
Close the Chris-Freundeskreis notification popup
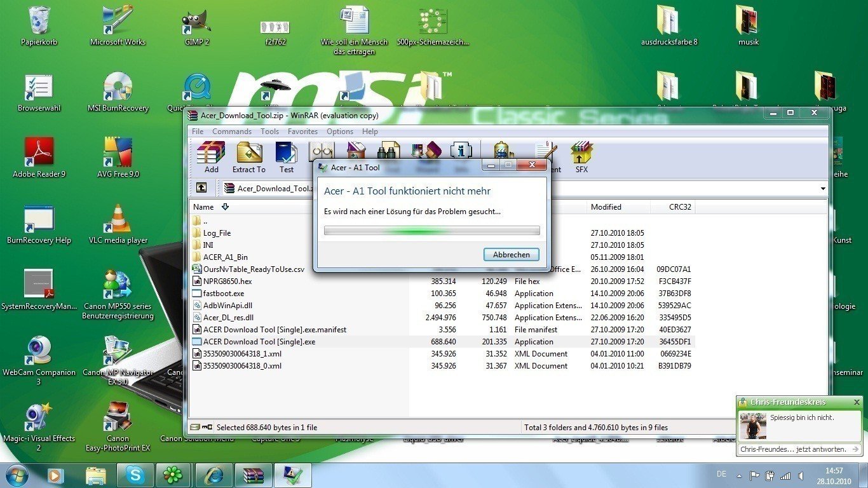[857, 402]
